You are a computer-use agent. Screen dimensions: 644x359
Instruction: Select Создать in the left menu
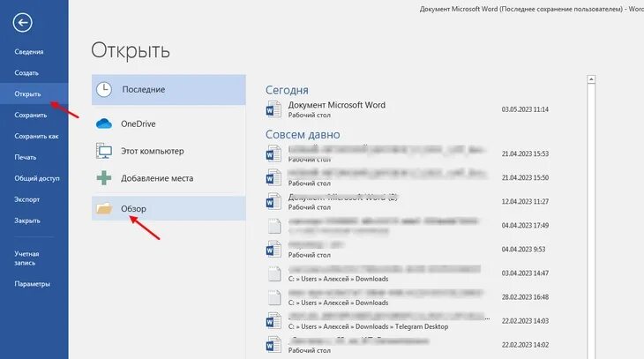coord(26,72)
